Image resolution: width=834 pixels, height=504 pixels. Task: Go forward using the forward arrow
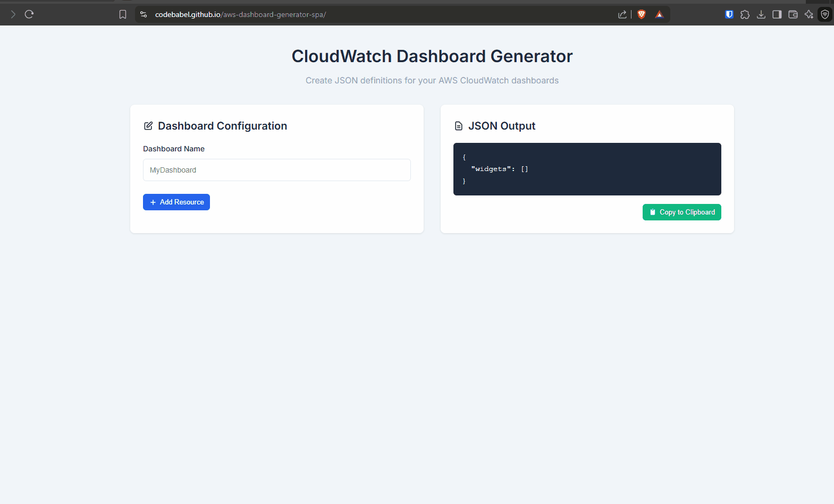coord(13,14)
